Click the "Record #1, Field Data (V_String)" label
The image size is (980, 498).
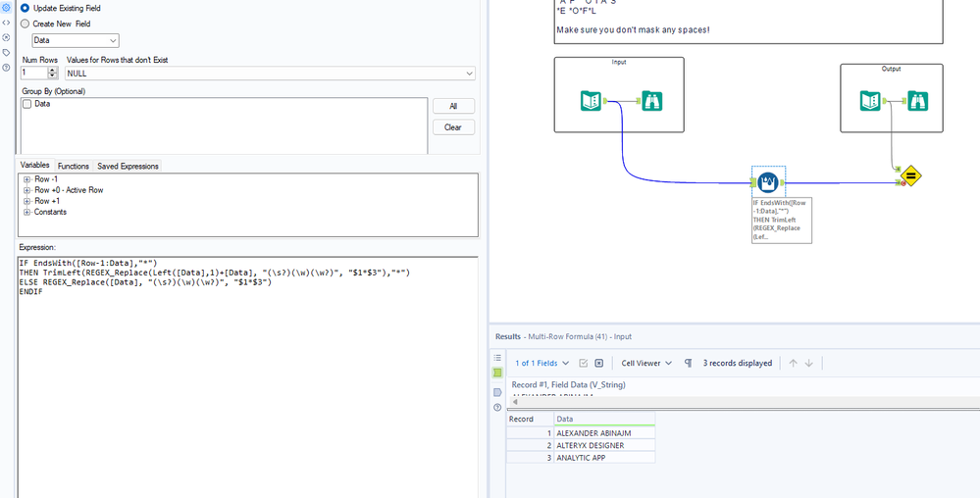(x=568, y=385)
